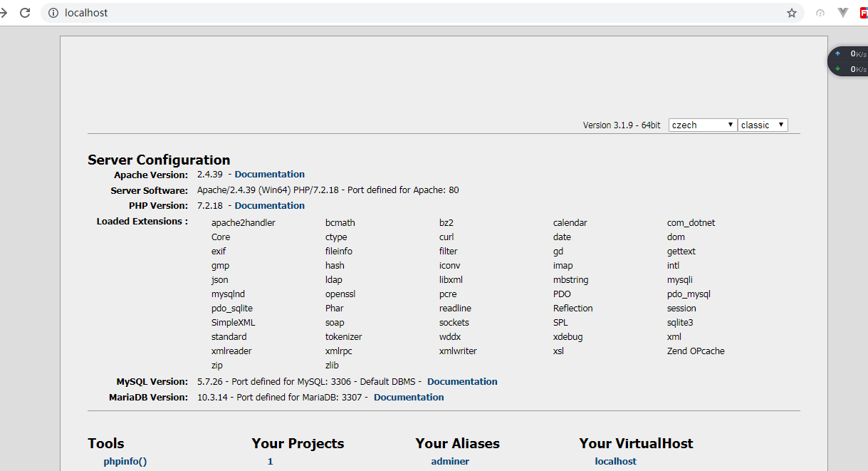Click the Tools heading
Viewport: 868px width, 471px height.
[x=106, y=443]
